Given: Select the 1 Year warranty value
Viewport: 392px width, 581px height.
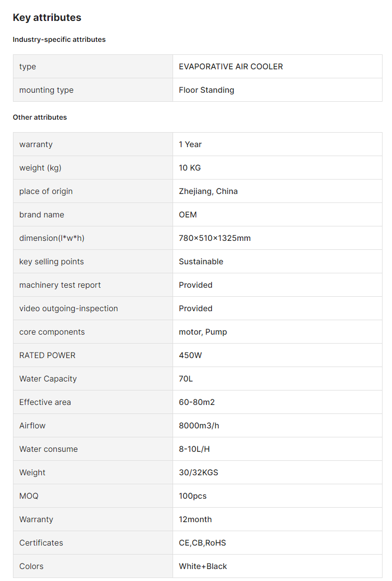Looking at the screenshot, I should [190, 145].
